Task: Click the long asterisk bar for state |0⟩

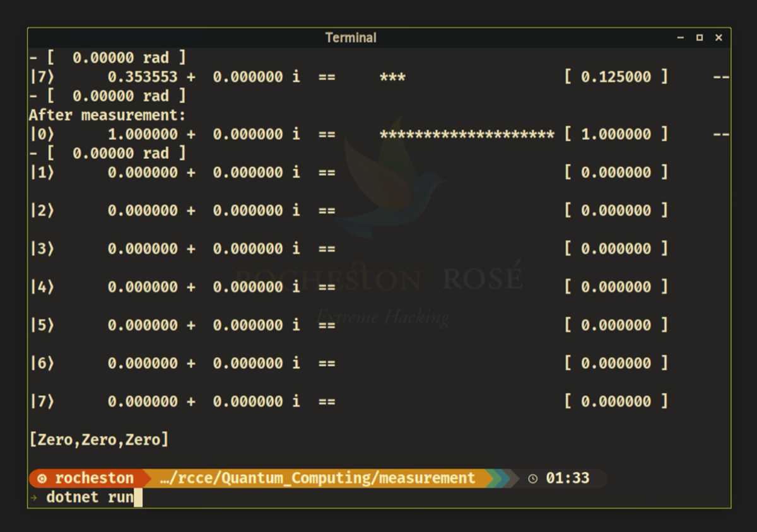Action: click(x=467, y=134)
